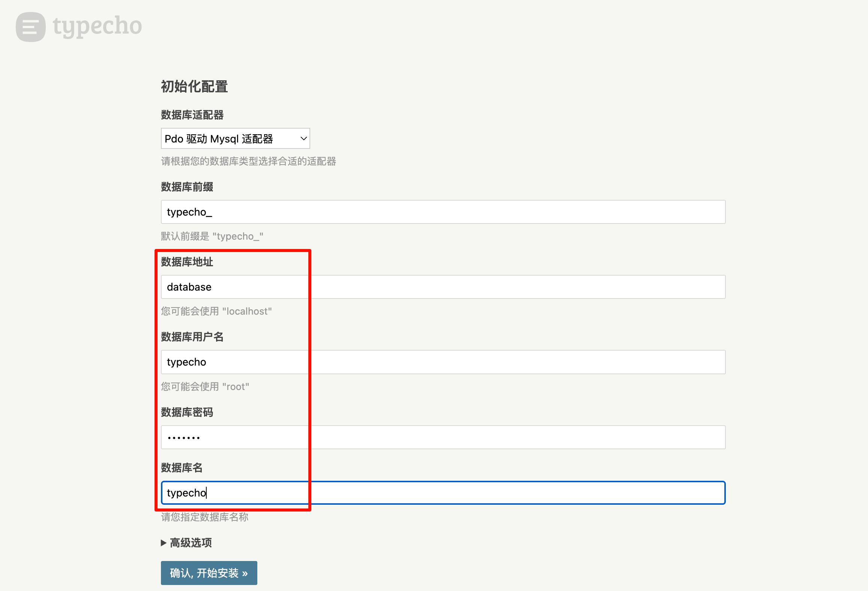Click the hint text mentioning "localhost"
868x591 pixels.
point(216,311)
